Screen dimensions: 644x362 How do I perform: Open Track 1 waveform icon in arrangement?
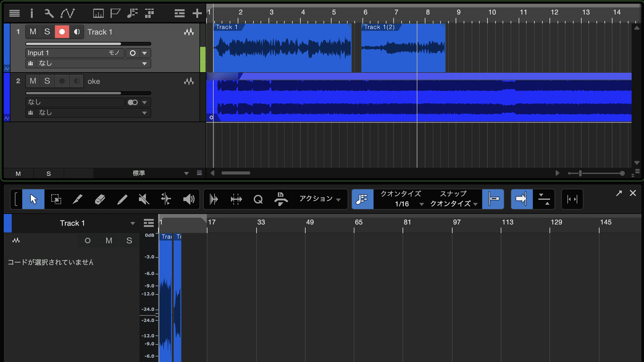click(189, 32)
